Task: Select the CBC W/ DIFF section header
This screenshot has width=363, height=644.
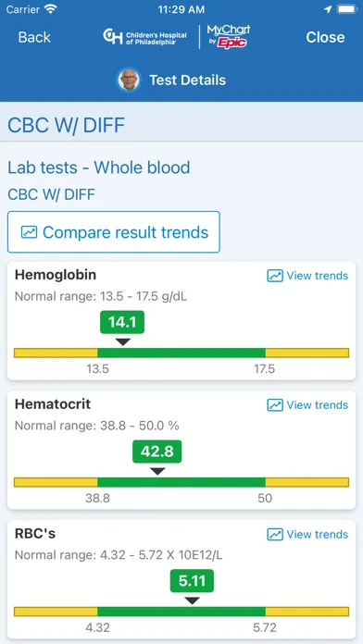Action: point(66,125)
